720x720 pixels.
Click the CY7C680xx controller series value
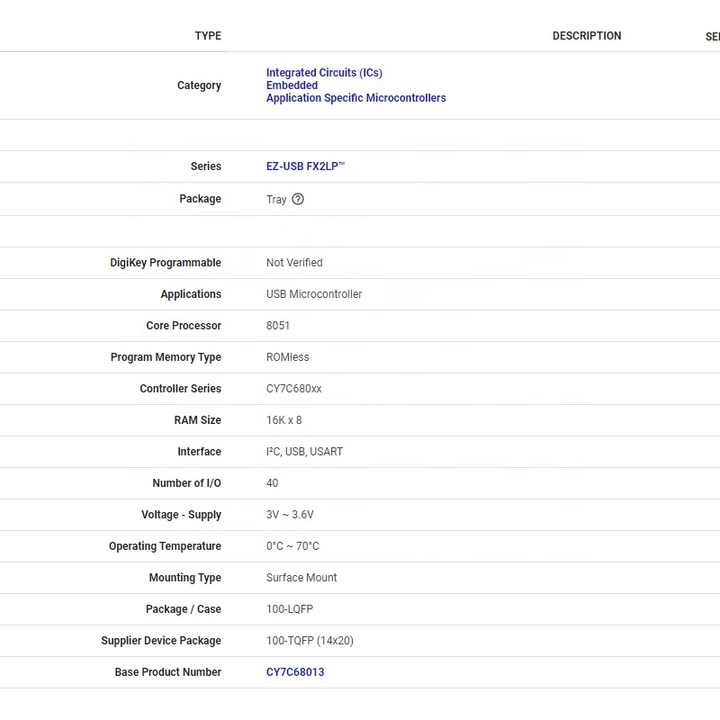(x=294, y=389)
